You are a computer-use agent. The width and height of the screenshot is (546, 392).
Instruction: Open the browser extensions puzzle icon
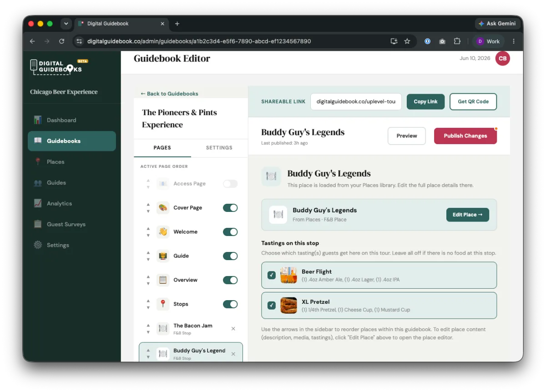click(x=457, y=41)
